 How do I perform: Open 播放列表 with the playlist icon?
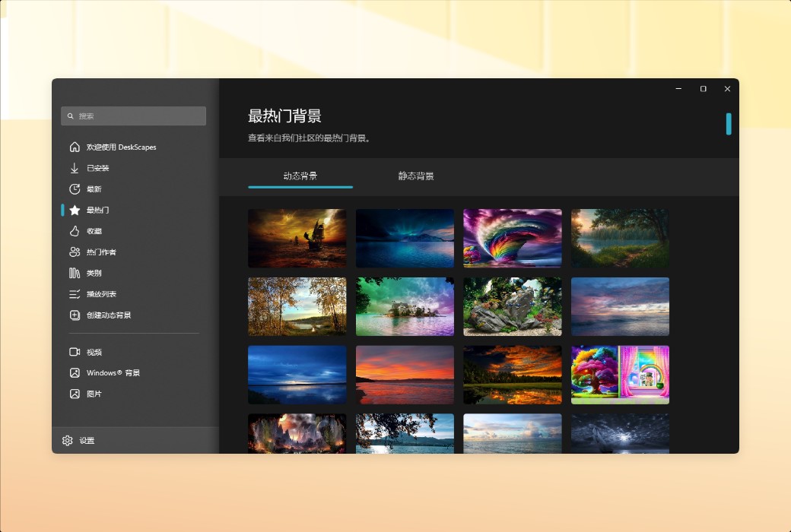point(74,294)
